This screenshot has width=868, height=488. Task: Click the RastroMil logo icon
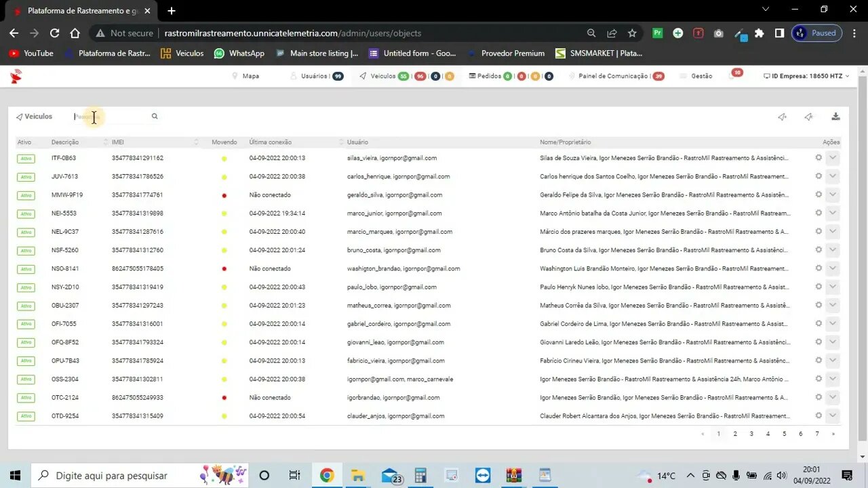(x=16, y=76)
